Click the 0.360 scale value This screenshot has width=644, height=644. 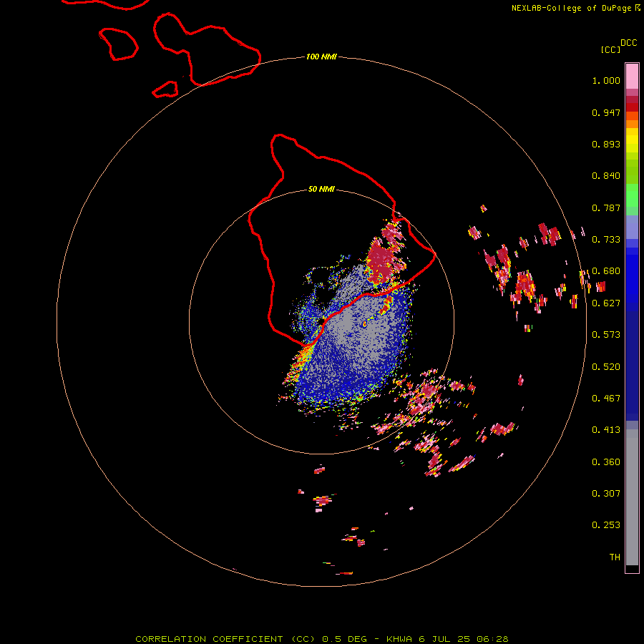pyautogui.click(x=606, y=462)
